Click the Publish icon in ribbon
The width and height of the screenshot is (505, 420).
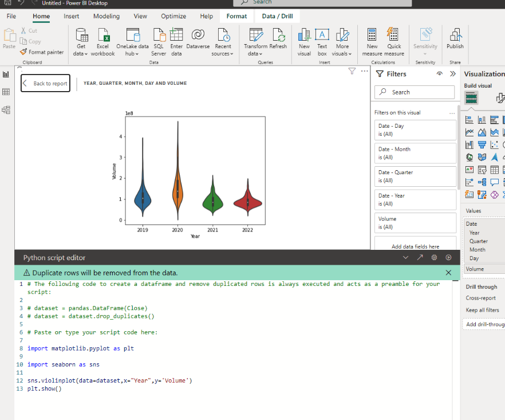(x=455, y=35)
